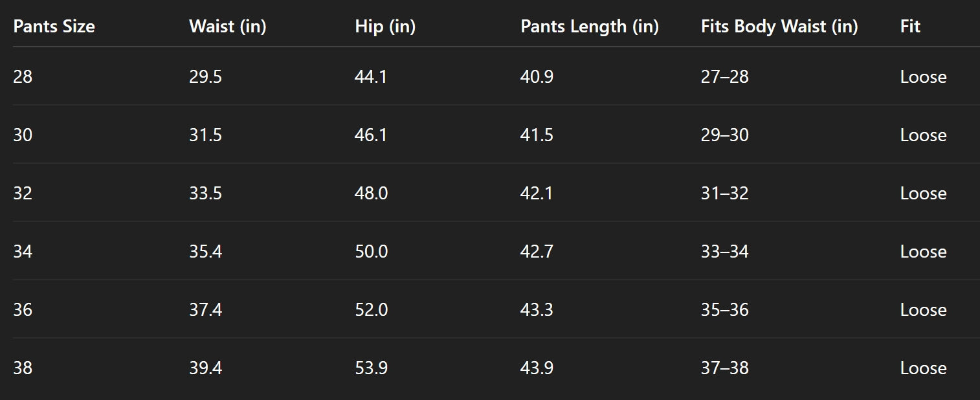Click the body waist range 35–36

[724, 310]
